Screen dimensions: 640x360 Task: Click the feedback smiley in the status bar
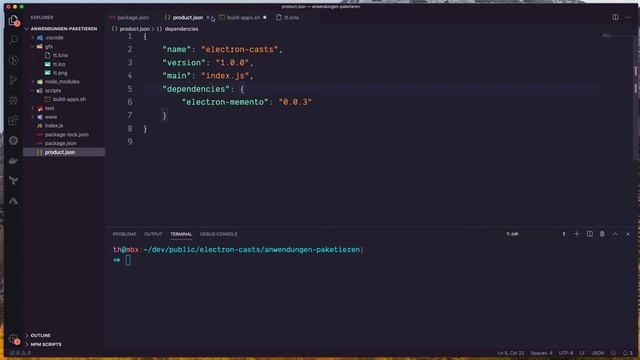pos(613,353)
